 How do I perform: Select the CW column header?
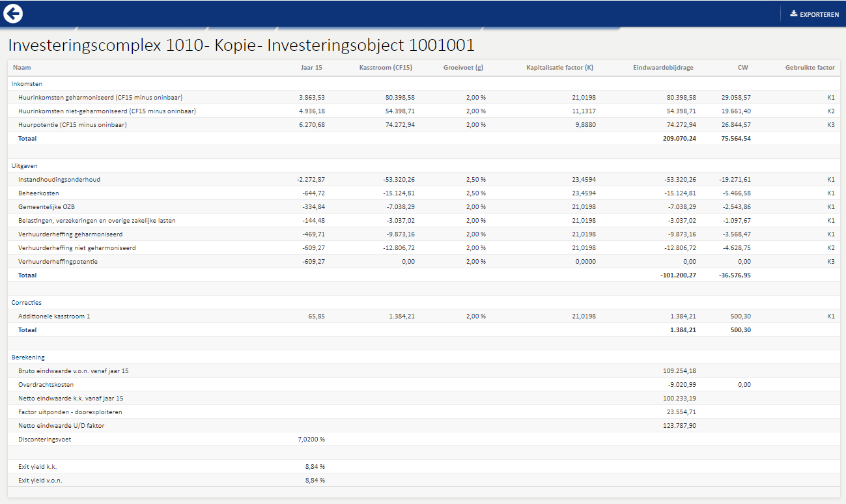pos(743,67)
